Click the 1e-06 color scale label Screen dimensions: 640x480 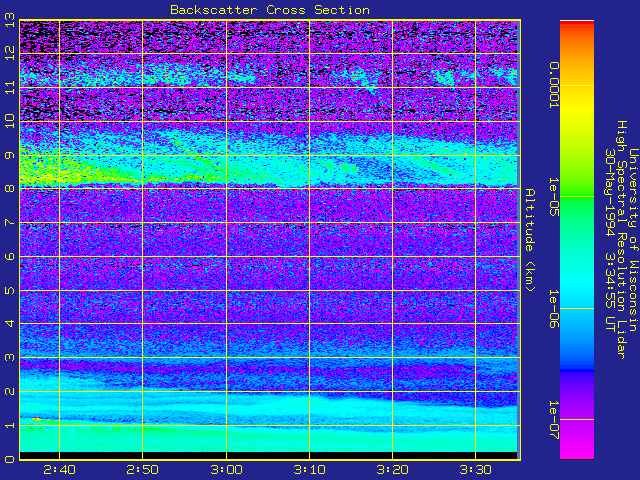(553, 309)
